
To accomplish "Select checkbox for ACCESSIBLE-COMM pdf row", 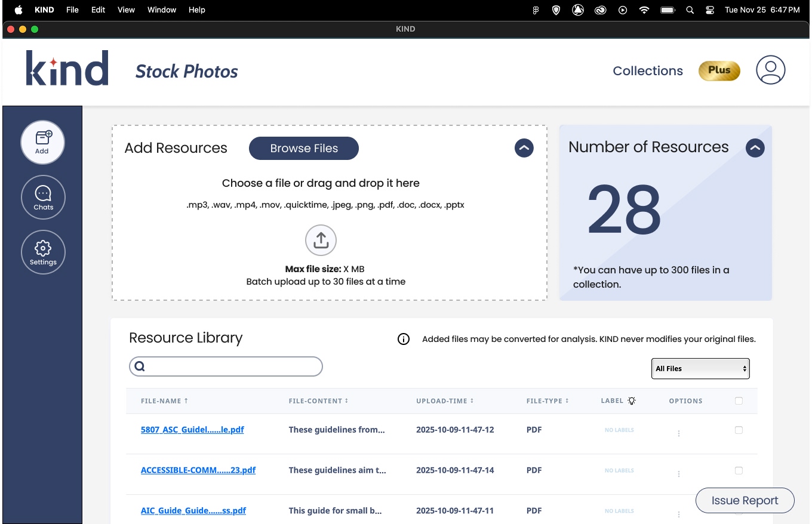I will pos(739,471).
